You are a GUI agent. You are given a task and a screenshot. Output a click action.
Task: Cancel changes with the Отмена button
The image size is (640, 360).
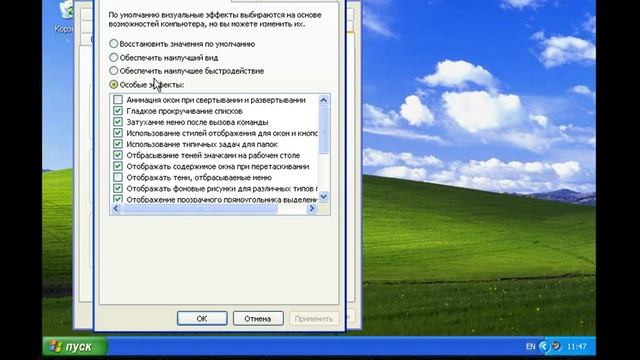[258, 318]
